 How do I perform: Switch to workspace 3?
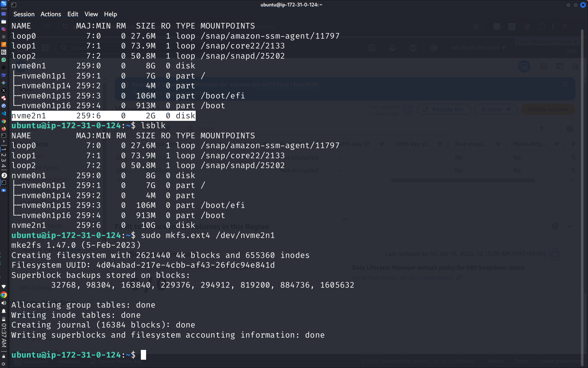[x=4, y=160]
